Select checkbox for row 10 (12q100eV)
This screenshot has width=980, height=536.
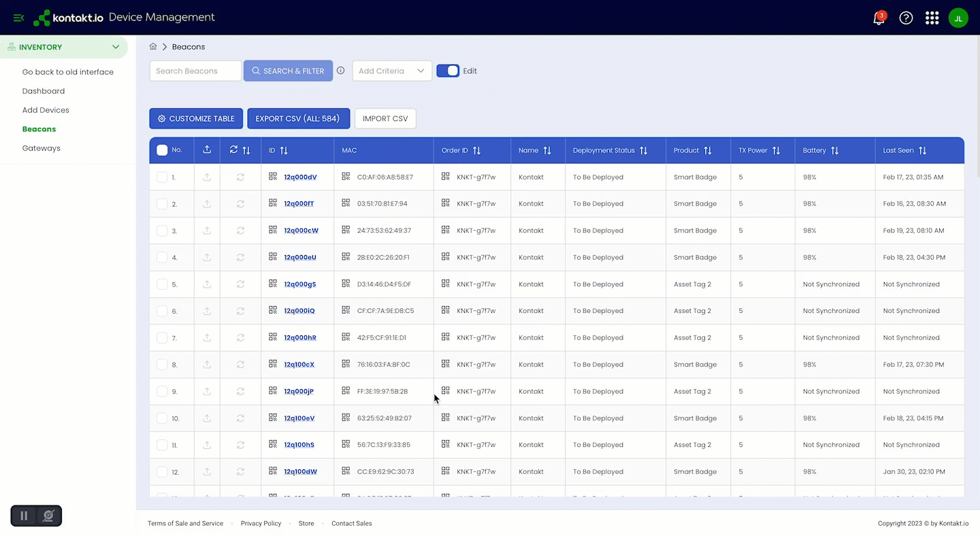(162, 418)
